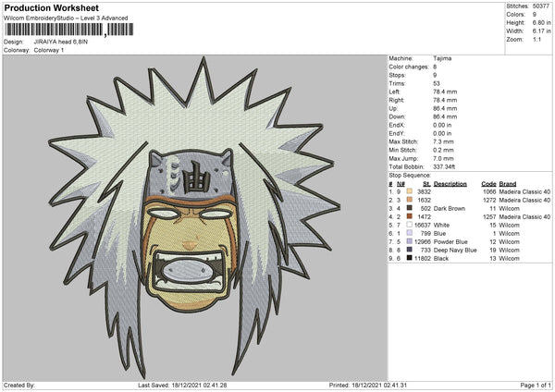Click thread code 1066 in stop 1 row

tap(489, 191)
